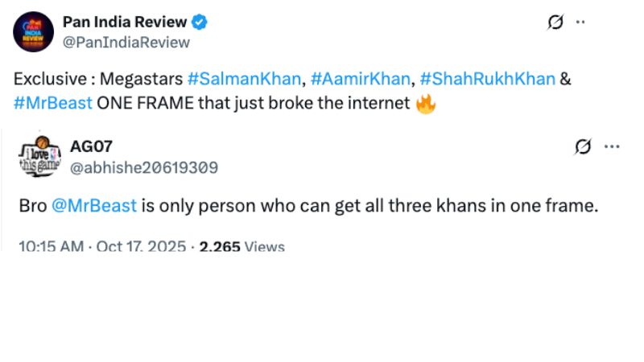This screenshot has height=362, width=644.
Task: Open the @MrBeast mention
Action: pyautogui.click(x=94, y=205)
